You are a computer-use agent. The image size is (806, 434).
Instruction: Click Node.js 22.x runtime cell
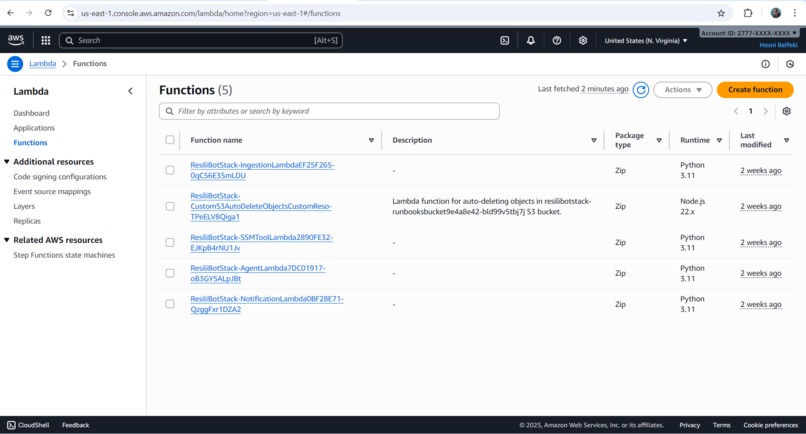692,206
